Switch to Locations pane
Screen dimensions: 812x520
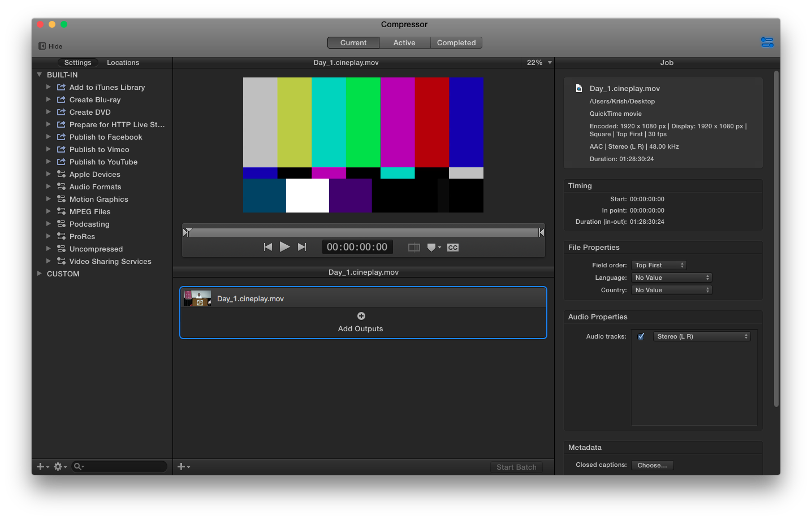[123, 63]
